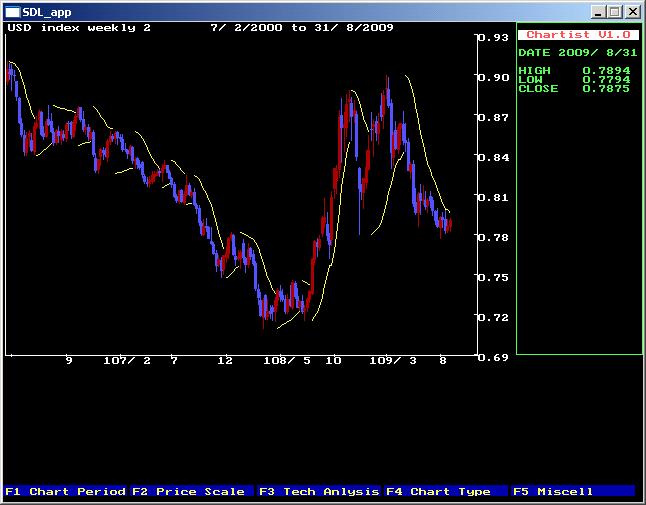Image resolution: width=646 pixels, height=505 pixels.
Task: Click the Chartist V1.0 label
Action: click(x=578, y=35)
